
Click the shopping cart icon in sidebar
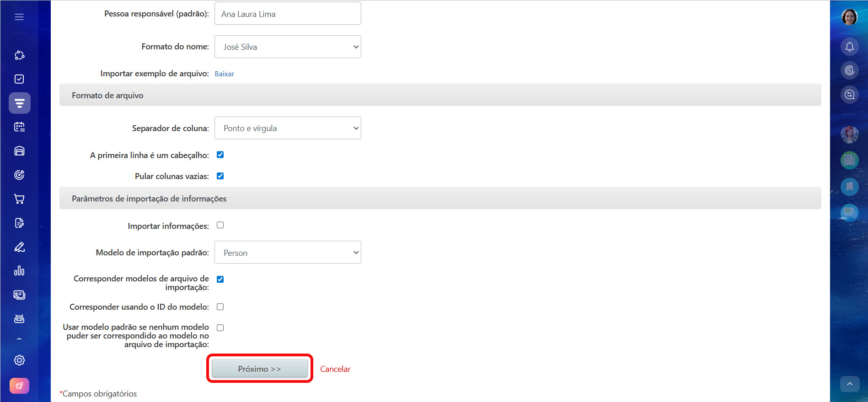[19, 199]
